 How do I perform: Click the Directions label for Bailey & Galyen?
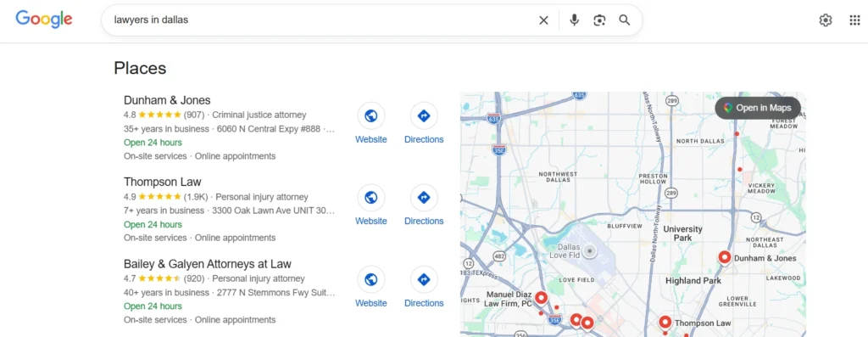[424, 303]
